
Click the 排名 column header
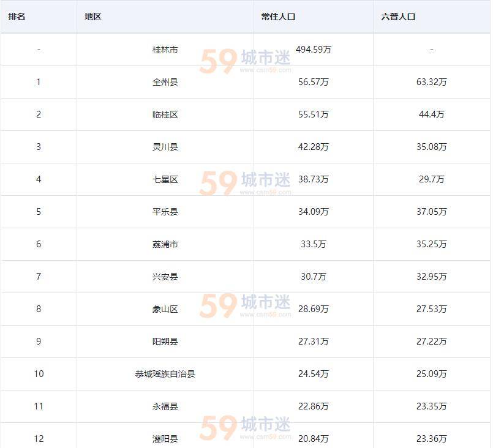[x=17, y=17]
